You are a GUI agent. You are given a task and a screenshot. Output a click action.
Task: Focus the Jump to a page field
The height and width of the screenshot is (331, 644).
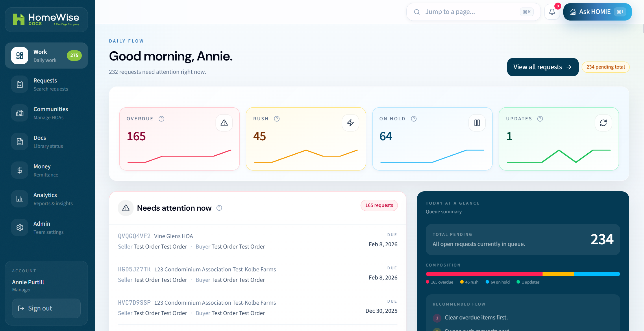click(x=473, y=12)
